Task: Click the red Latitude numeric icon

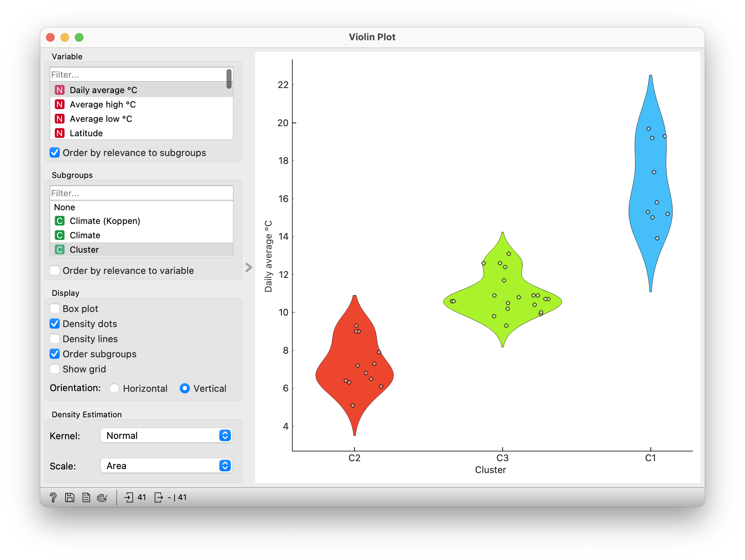Action: tap(60, 133)
